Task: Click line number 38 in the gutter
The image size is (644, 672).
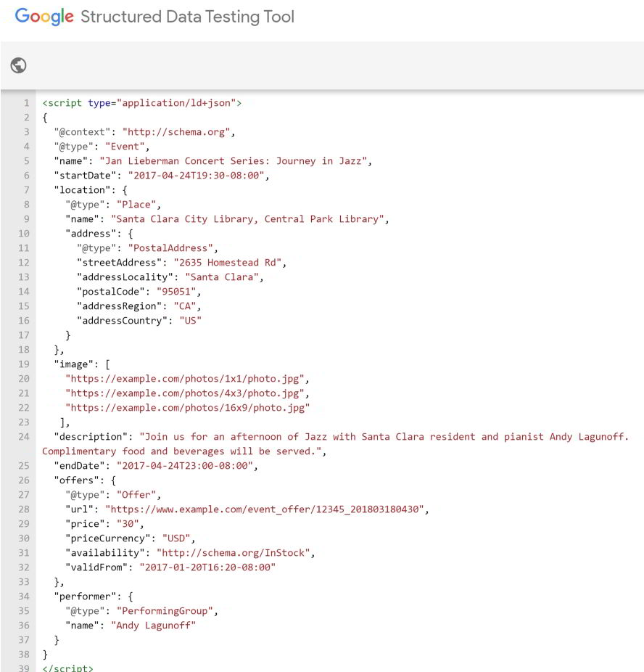Action: [x=24, y=655]
